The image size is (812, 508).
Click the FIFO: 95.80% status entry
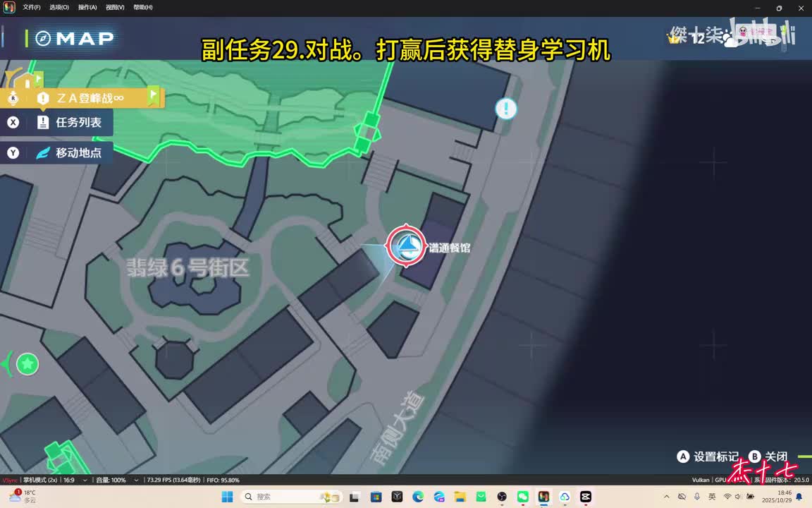(223, 480)
